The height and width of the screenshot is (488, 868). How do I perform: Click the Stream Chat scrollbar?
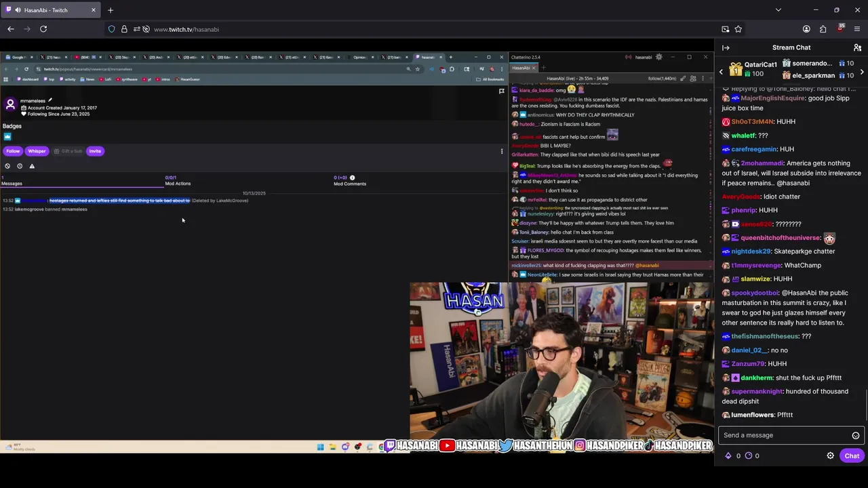click(x=866, y=407)
